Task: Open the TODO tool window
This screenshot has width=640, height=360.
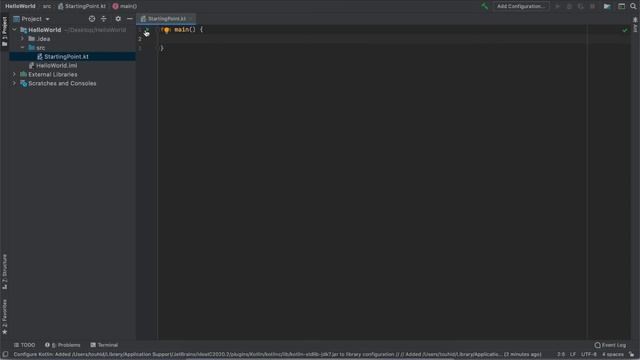Action: [x=24, y=345]
